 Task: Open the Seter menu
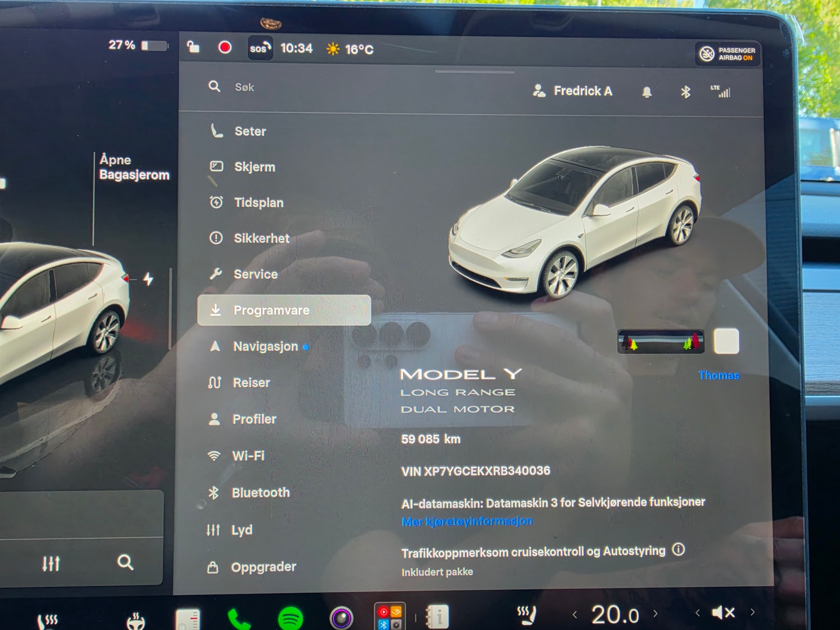[238, 131]
